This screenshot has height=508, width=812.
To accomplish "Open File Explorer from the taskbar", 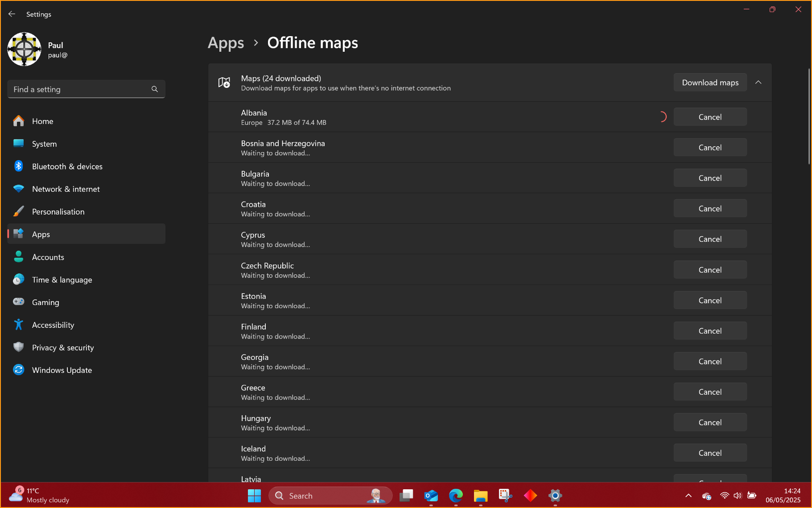I will coord(480,496).
